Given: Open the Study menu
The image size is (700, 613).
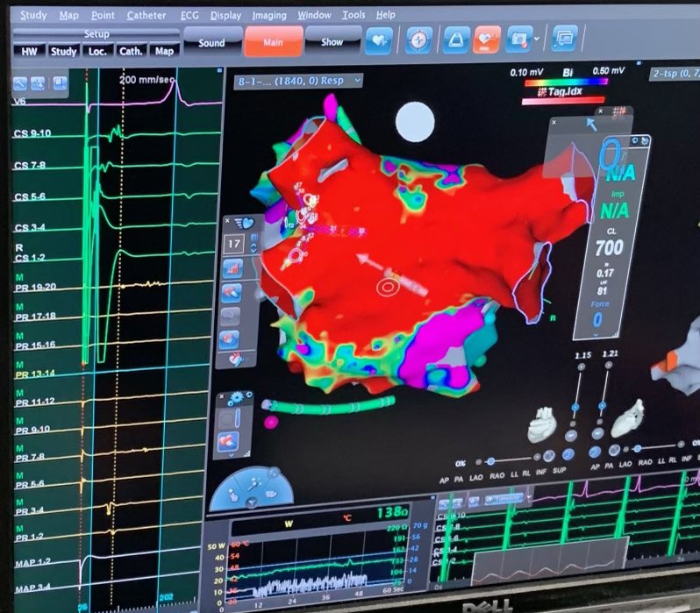Looking at the screenshot, I should coord(33,15).
